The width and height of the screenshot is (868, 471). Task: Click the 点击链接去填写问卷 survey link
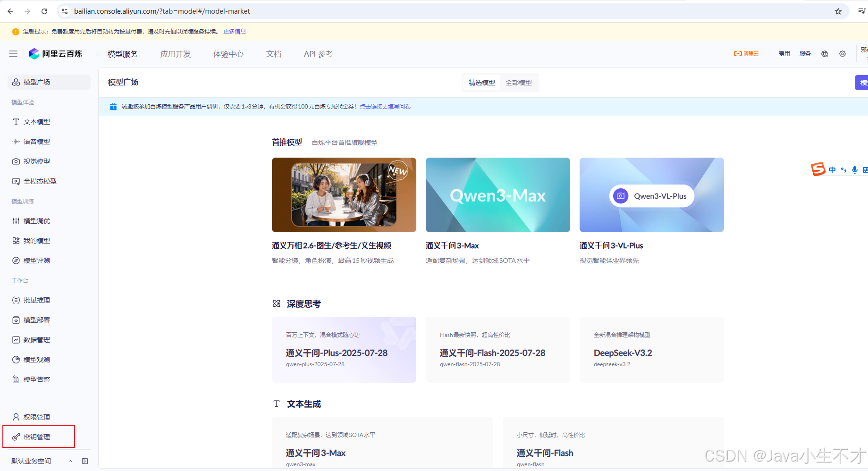[x=385, y=107]
